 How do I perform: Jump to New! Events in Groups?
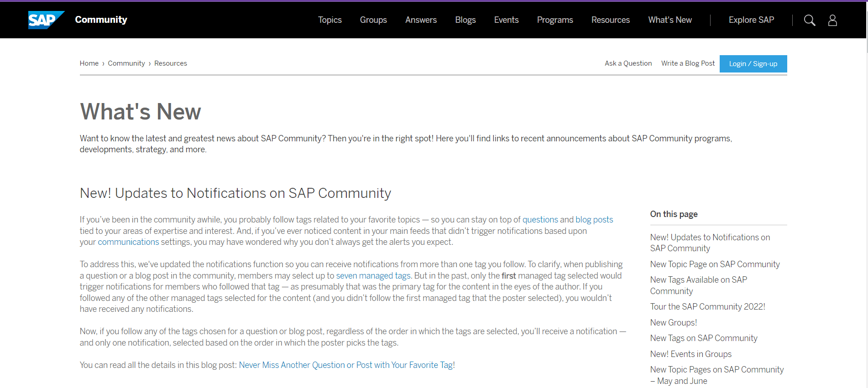pyautogui.click(x=691, y=354)
